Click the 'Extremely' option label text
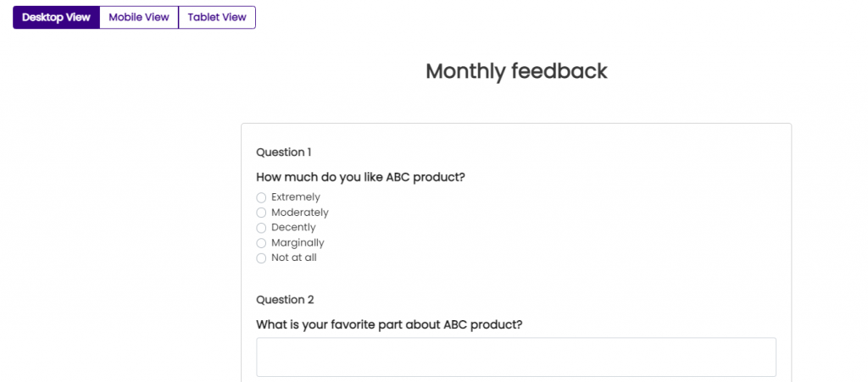 pos(296,197)
